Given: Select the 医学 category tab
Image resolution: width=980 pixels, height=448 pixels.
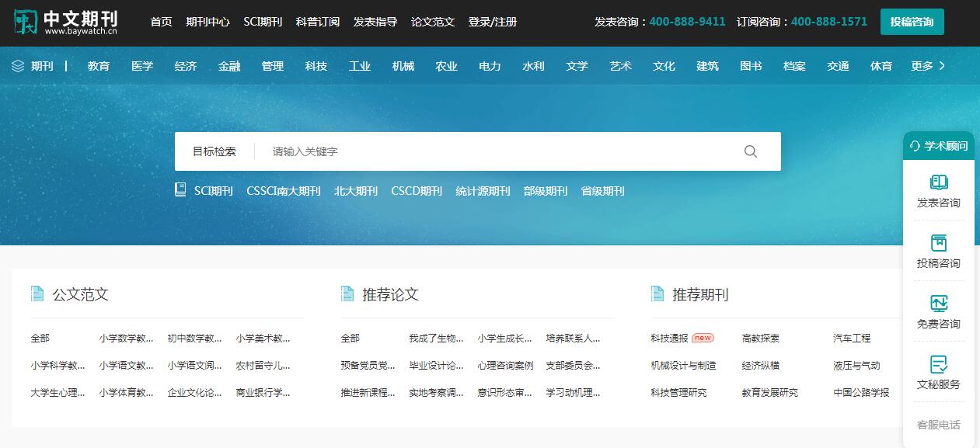Looking at the screenshot, I should coord(142,66).
